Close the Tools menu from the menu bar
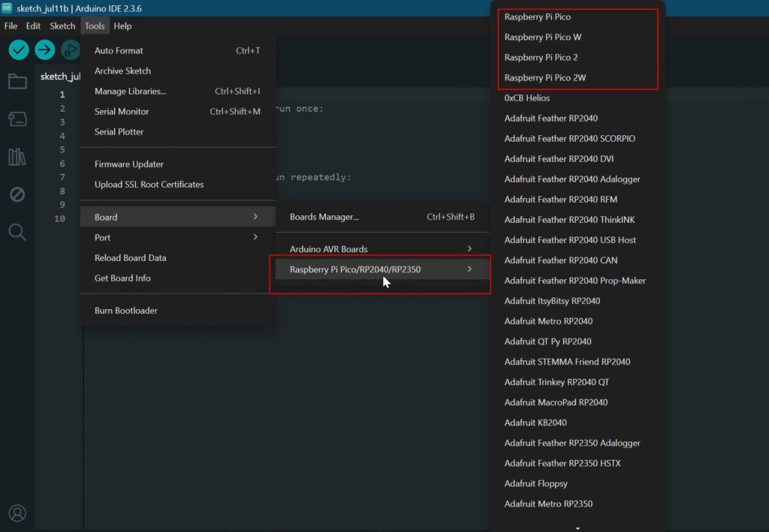 click(x=95, y=26)
